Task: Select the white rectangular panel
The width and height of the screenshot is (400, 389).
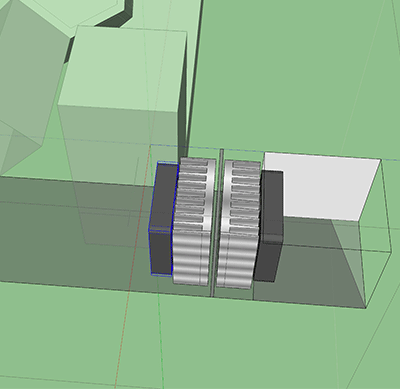Action: pos(323,187)
